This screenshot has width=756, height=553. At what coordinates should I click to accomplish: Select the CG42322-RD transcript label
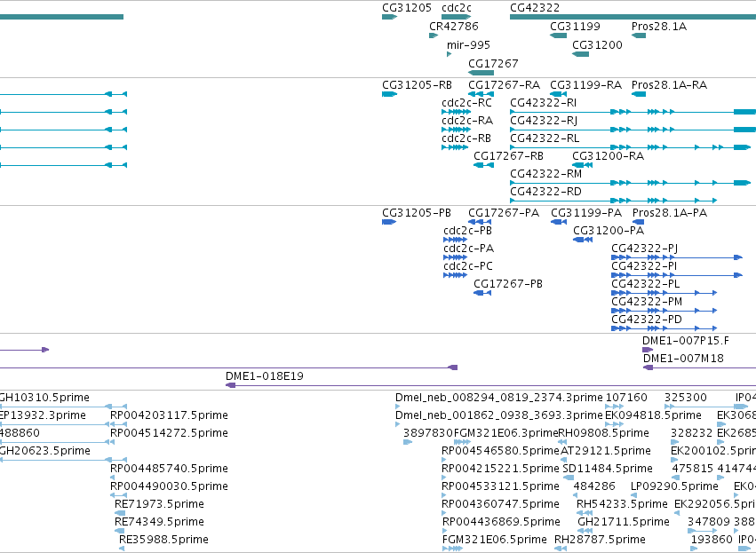click(x=545, y=192)
